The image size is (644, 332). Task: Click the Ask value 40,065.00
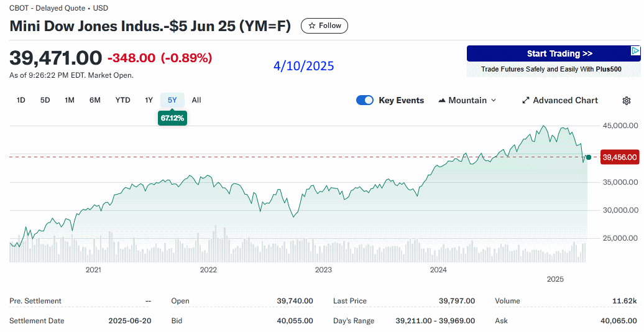[x=619, y=321]
